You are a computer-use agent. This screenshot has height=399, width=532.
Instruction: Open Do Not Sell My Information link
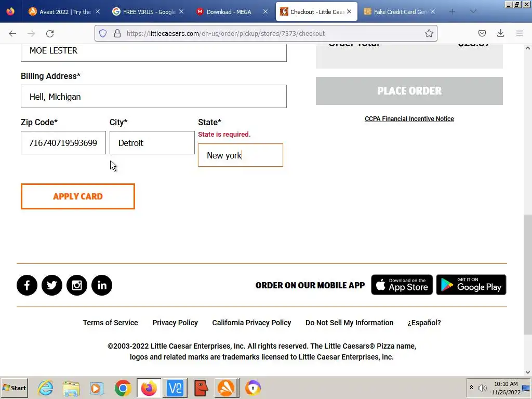coord(350,323)
